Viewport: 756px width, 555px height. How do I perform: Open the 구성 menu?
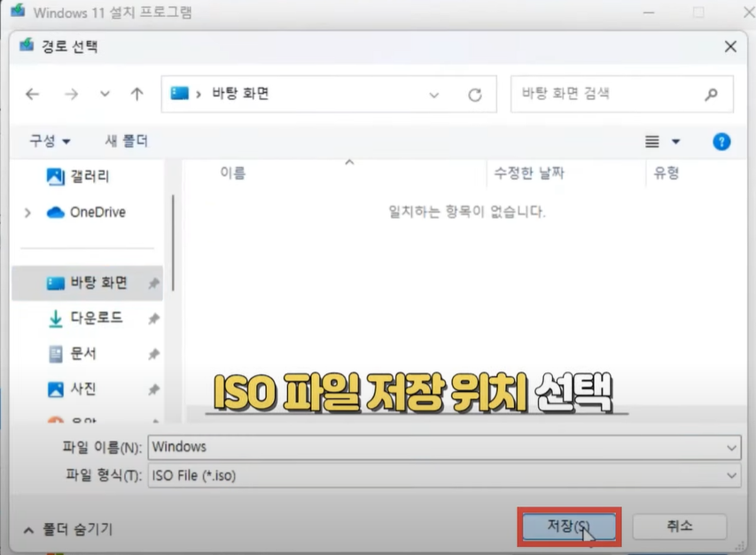click(51, 141)
